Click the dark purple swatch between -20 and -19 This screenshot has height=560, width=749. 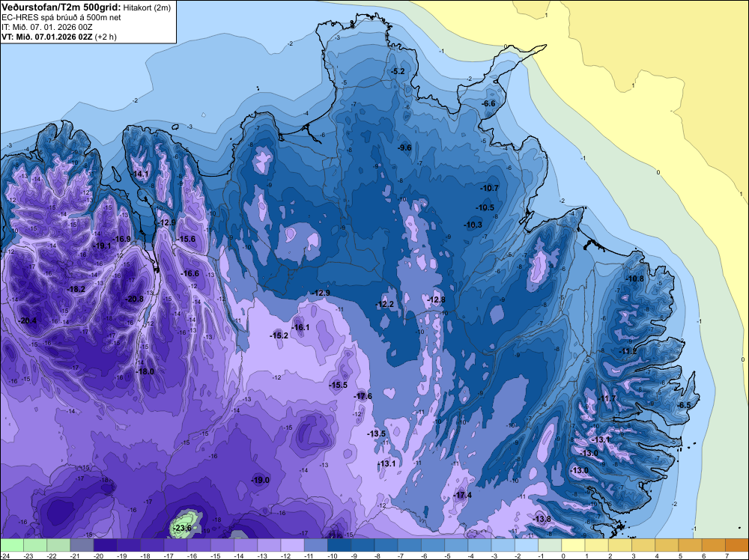[106, 545]
